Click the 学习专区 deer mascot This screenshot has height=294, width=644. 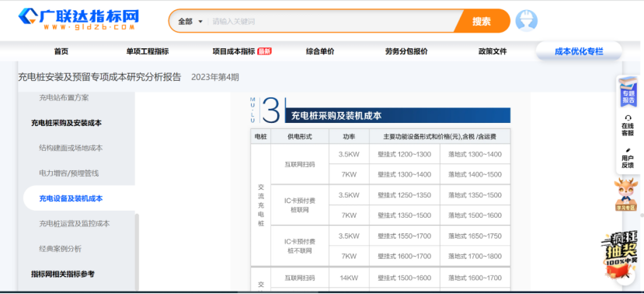pos(626,194)
